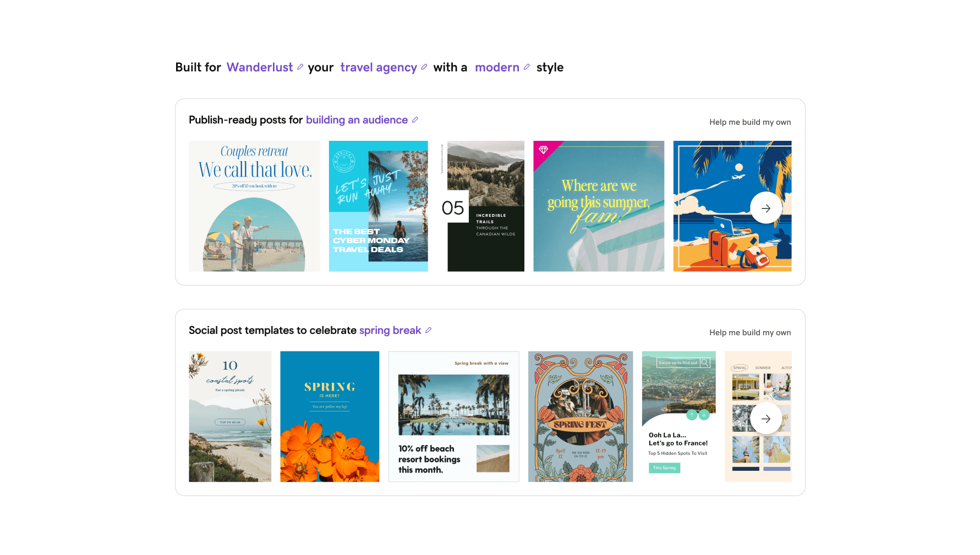The height and width of the screenshot is (555, 980).
Task: Click pencil icon next to modern style
Action: (526, 67)
